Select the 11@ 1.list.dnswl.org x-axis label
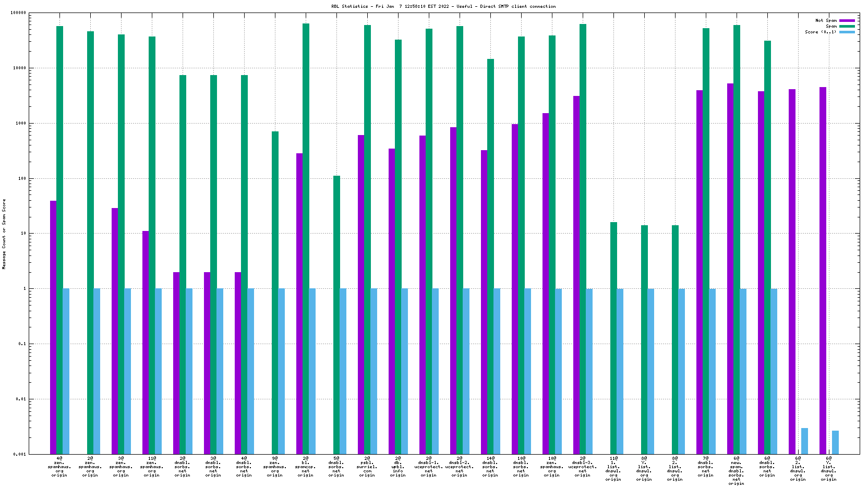Viewport: 868px width, 488px height. (613, 469)
